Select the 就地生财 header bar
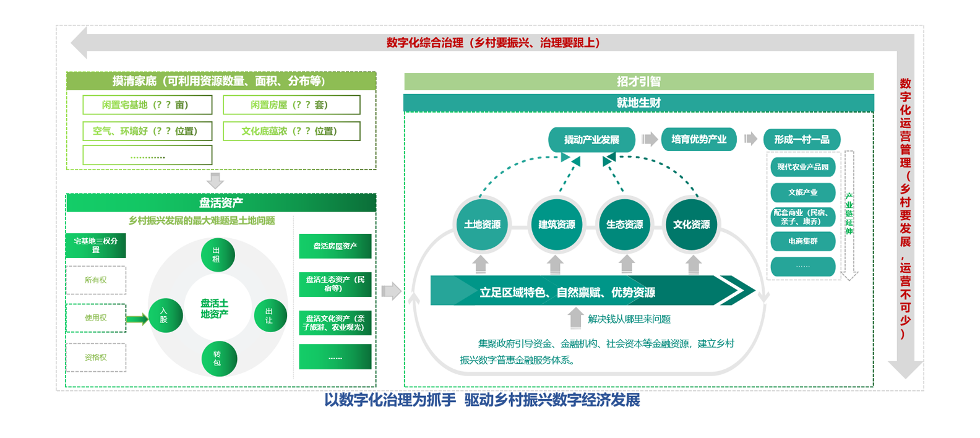This screenshot has width=980, height=438. [x=638, y=103]
